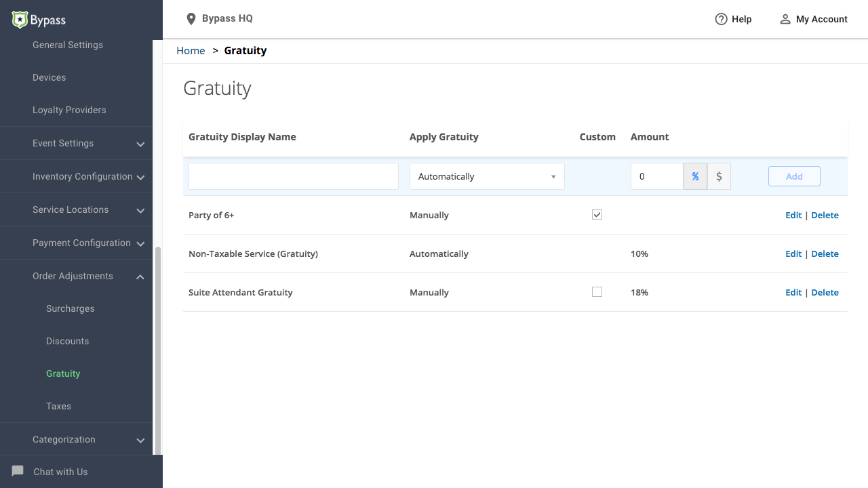Screen dimensions: 868x488
Task: Select Gratuity in sidebar
Action: (63, 373)
